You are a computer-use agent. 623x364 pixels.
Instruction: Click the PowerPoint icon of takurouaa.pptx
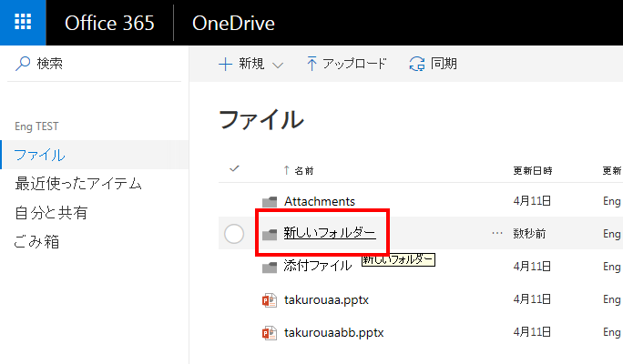pos(270,300)
